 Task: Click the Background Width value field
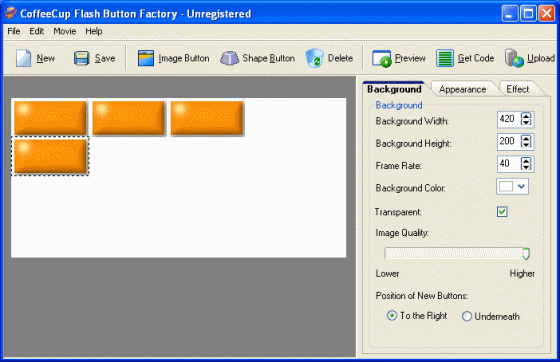509,119
